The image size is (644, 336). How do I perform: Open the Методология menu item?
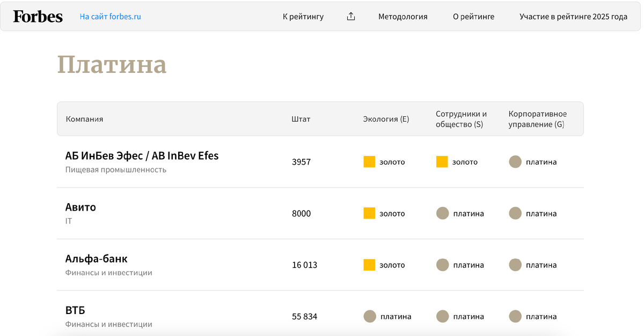point(402,17)
